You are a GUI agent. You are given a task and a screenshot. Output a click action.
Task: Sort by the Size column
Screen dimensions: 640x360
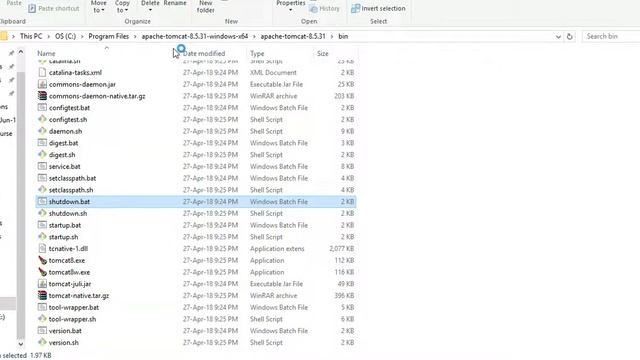click(322, 53)
